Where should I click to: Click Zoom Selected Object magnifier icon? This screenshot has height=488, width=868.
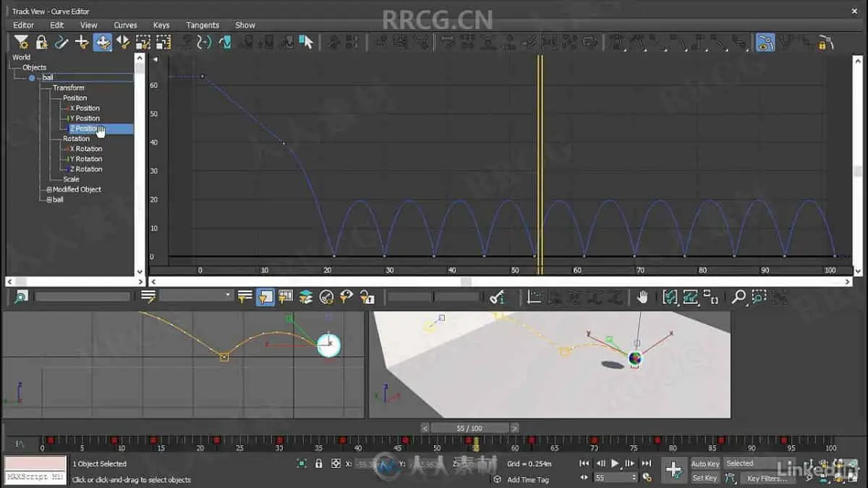click(21, 296)
